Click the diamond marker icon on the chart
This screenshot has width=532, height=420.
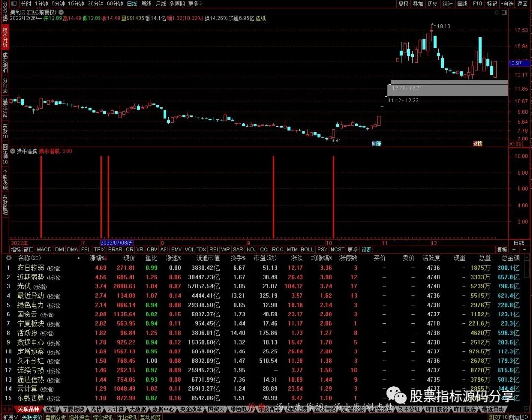click(x=497, y=12)
